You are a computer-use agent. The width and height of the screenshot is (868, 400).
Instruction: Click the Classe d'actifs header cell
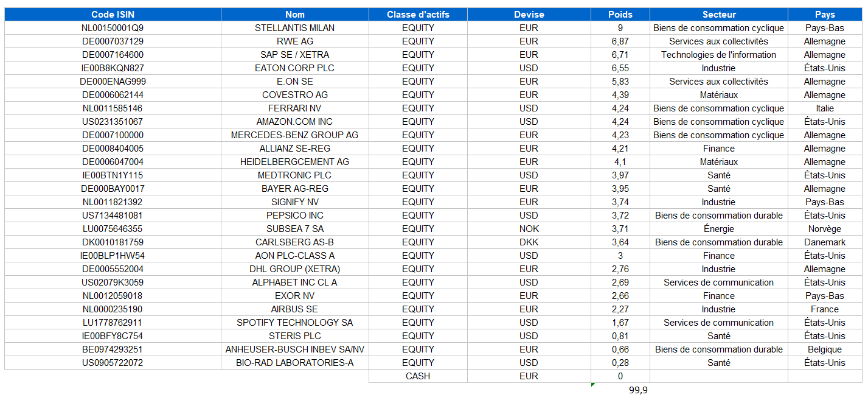[x=418, y=15]
